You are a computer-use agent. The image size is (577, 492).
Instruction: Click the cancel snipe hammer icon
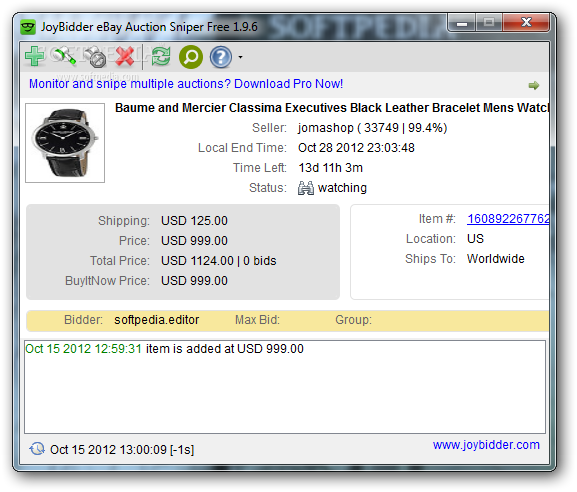click(x=95, y=57)
